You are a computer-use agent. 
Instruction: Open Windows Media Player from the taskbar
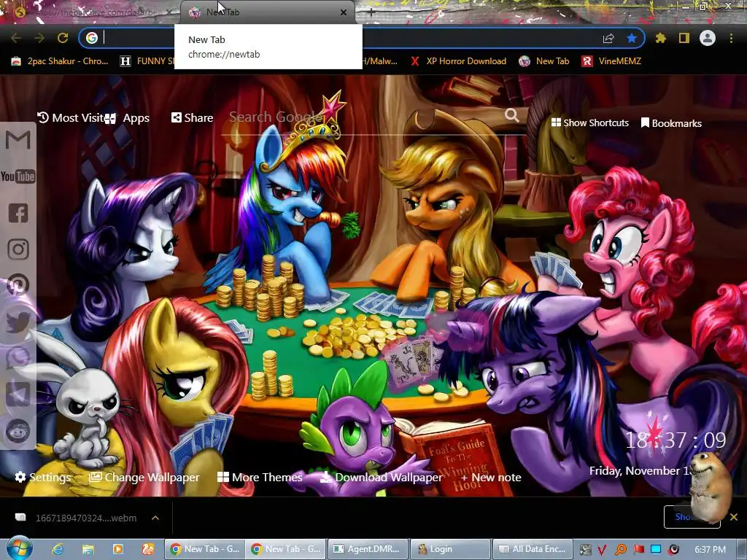117,549
